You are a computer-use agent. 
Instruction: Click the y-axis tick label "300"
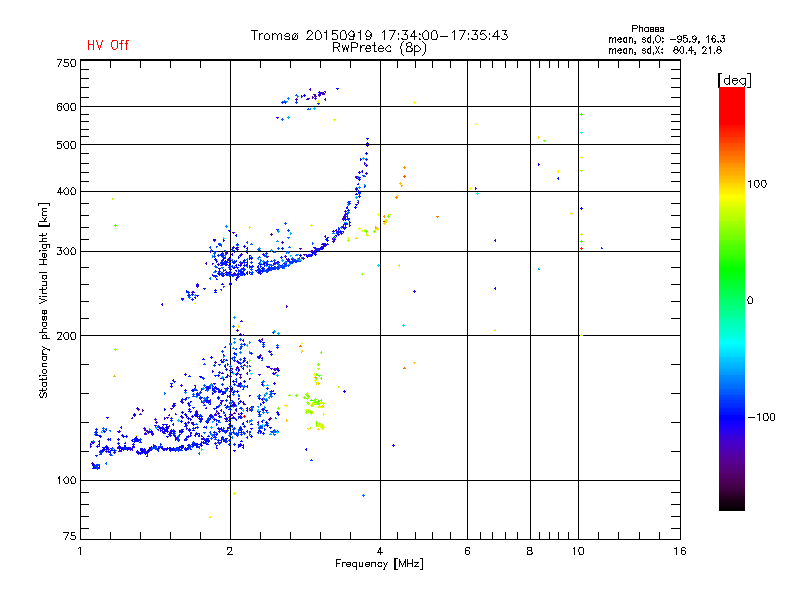coord(66,252)
